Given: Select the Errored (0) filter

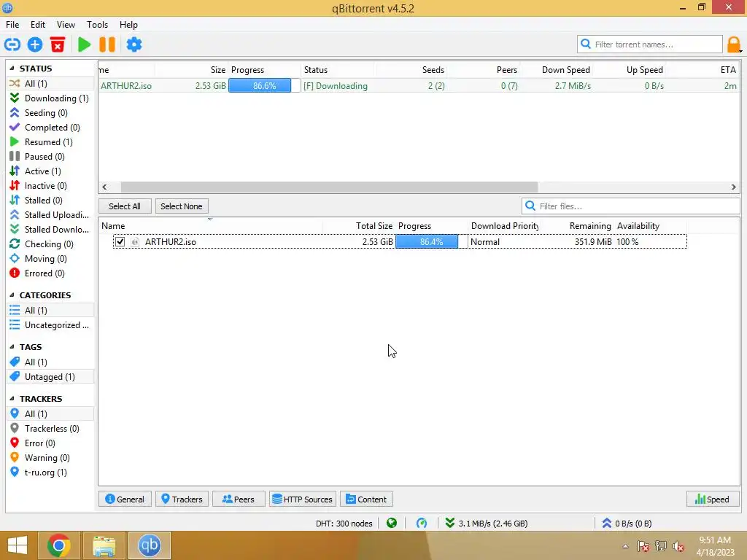Looking at the screenshot, I should (50, 273).
